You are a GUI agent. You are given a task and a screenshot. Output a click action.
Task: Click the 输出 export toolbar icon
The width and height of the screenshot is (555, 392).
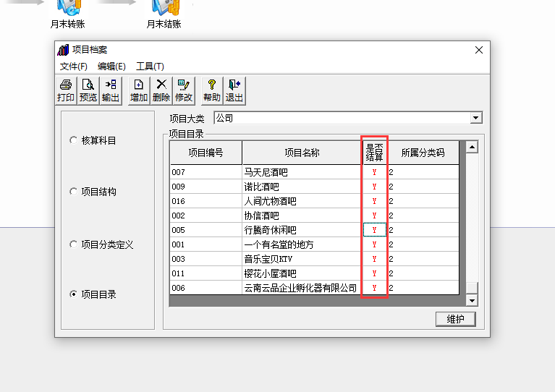[111, 90]
